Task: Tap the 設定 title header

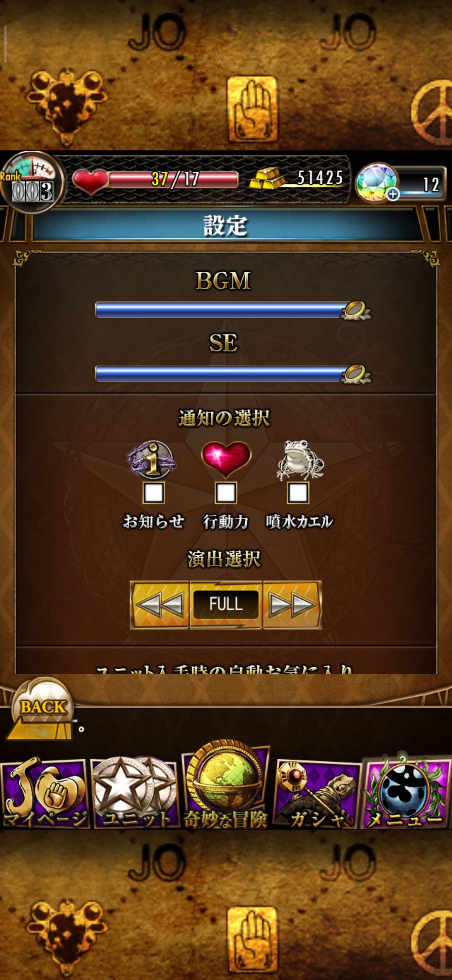Action: 226,226
